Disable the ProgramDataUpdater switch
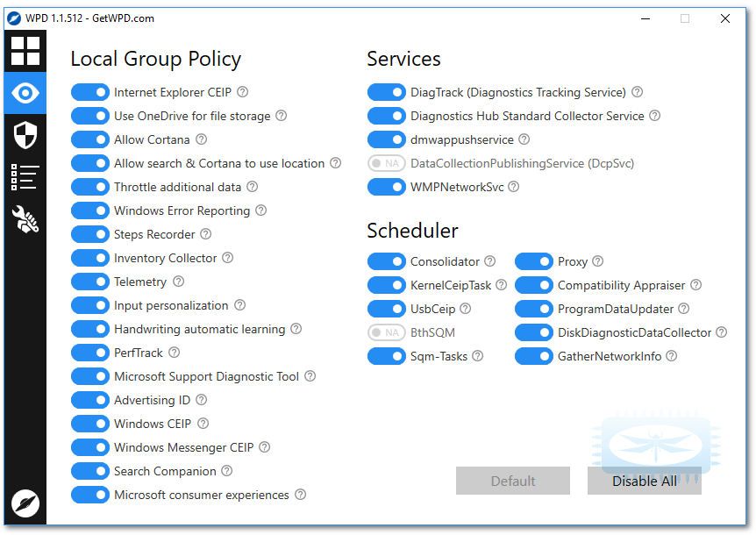This screenshot has width=756, height=535. click(534, 309)
